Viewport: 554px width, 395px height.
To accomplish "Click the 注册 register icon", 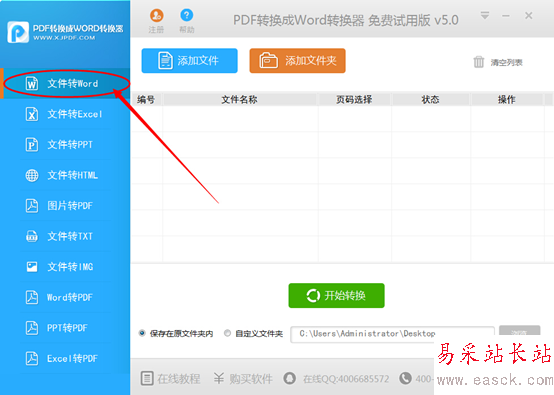I will pos(156,16).
